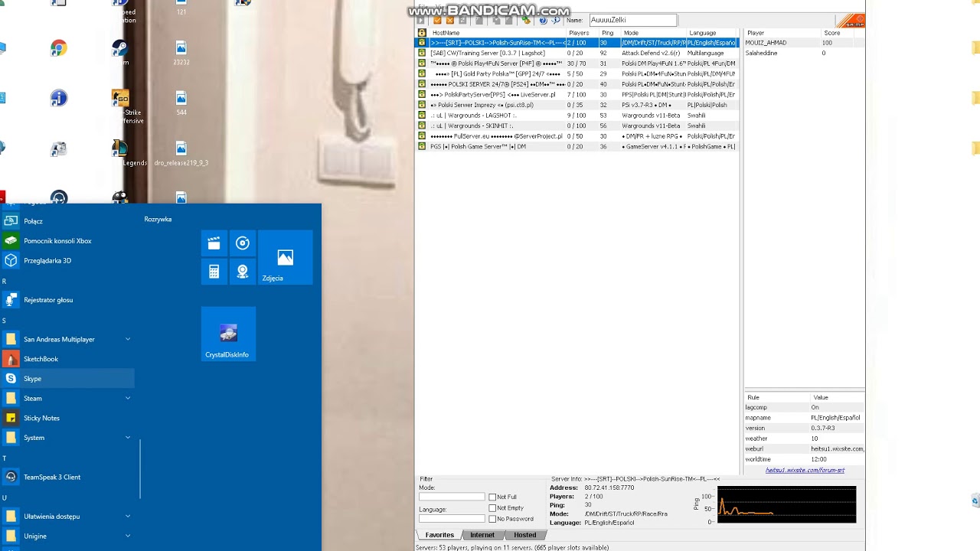Screen dimensions: 980x551
Task: Select the image file named 23232 on desktop
Action: 181,53
